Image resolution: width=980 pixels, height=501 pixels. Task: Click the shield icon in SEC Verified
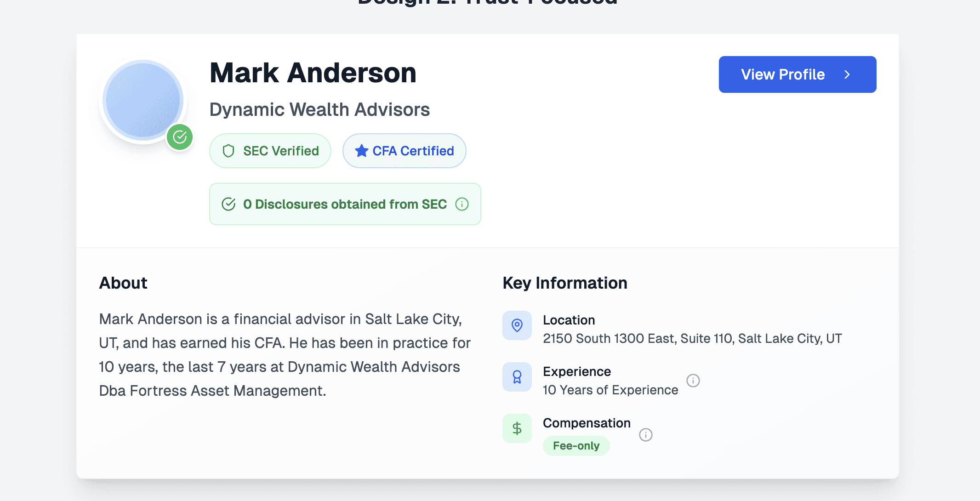click(x=228, y=151)
